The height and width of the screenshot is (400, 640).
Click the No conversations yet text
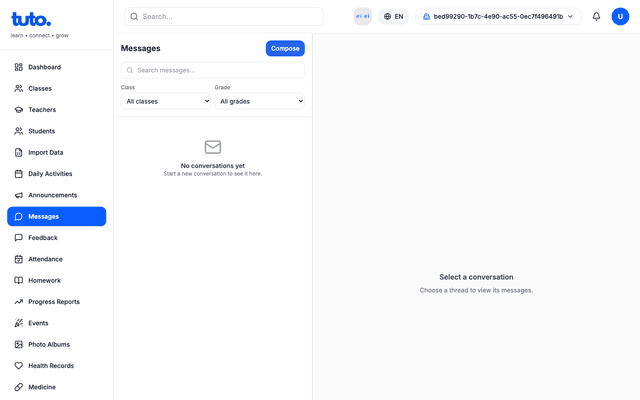pyautogui.click(x=213, y=166)
